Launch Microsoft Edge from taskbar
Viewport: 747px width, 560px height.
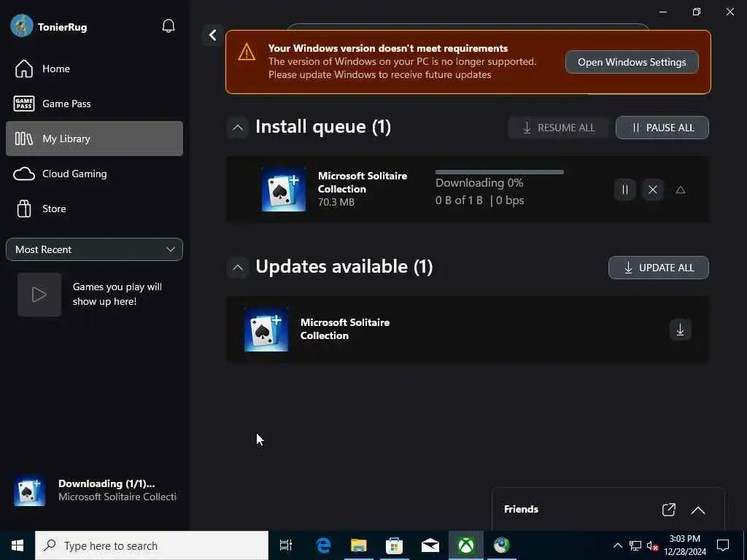[x=323, y=545]
